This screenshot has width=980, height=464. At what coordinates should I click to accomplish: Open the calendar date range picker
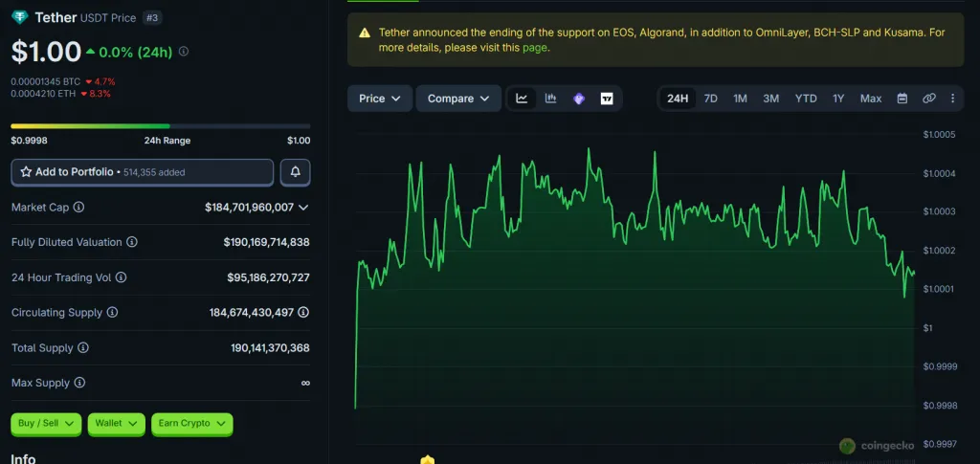[902, 98]
